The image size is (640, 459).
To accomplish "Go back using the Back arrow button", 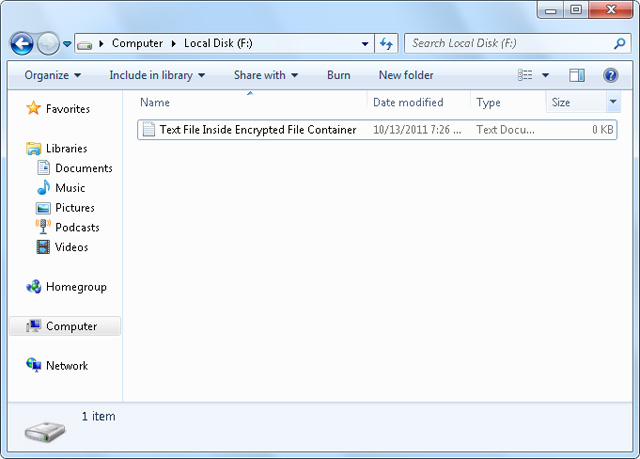I will (x=22, y=43).
